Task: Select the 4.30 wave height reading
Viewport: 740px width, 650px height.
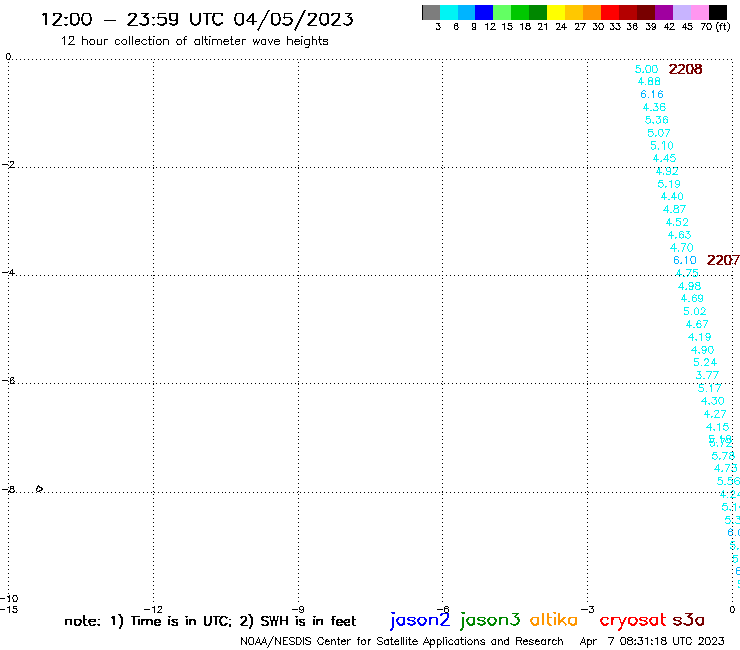Action: (x=713, y=401)
